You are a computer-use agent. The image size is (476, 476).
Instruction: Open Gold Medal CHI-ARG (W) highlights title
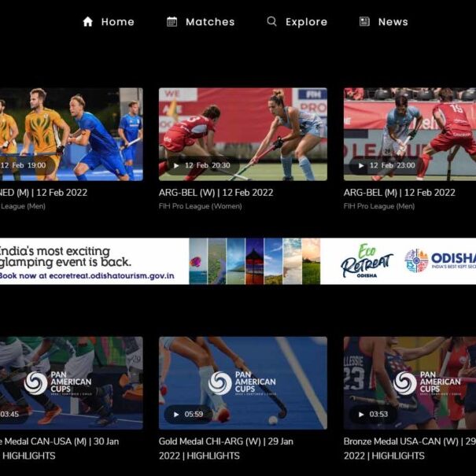[226, 448]
